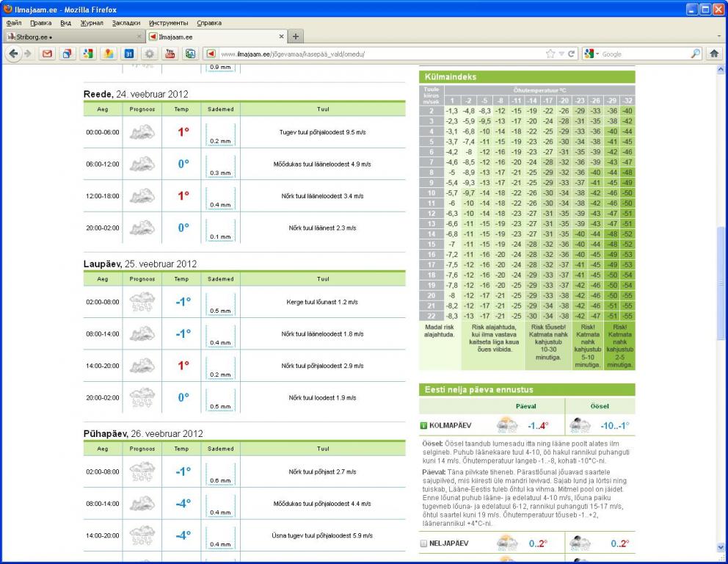Viewport: 728px width, 564px height.
Task: Open a new tab
Action: (x=296, y=37)
